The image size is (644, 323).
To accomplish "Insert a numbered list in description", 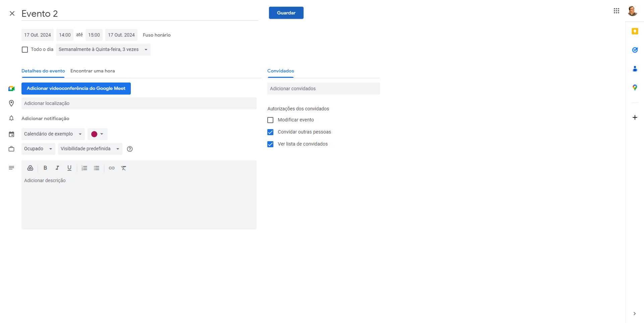I will 85,168.
